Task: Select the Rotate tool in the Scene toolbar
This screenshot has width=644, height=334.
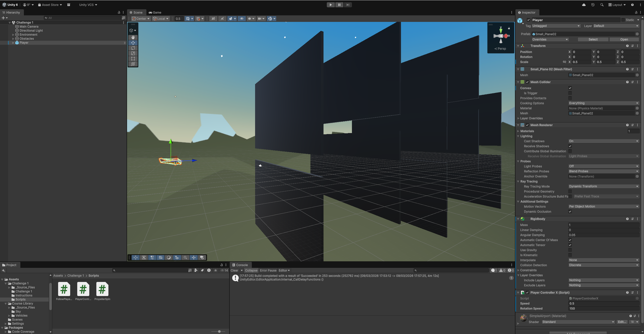Action: pos(133,48)
